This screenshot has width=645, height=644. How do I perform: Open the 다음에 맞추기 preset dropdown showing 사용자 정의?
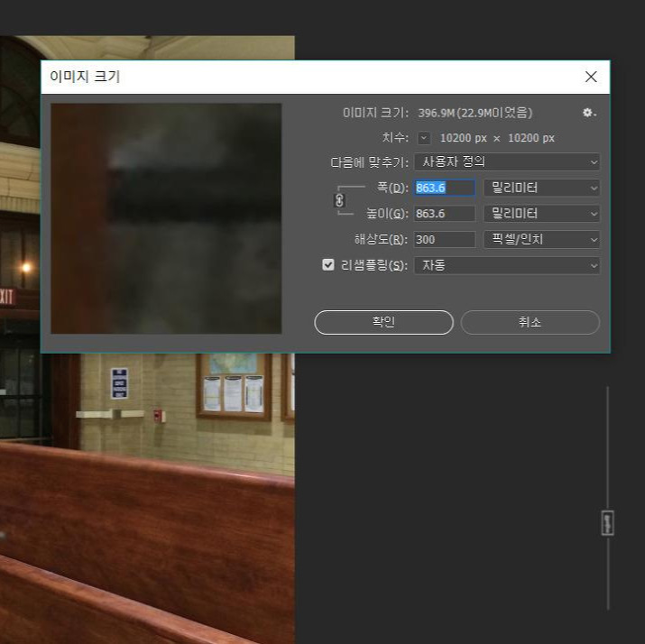point(507,161)
